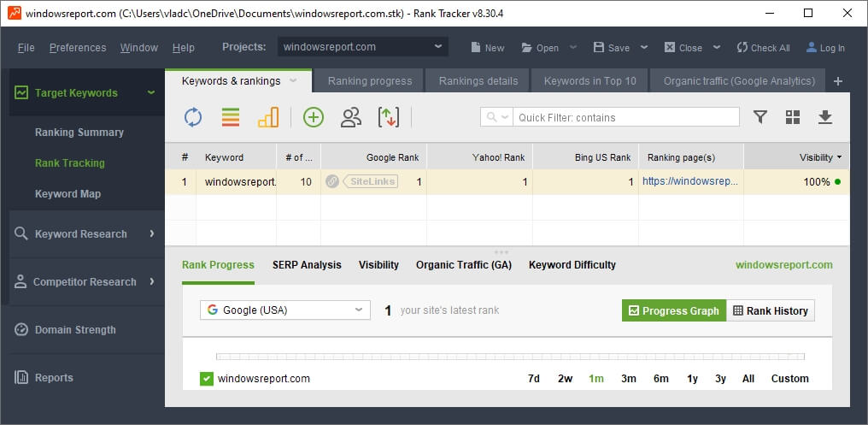Screen dimensions: 868x425
Task: Select the 1y time range
Action: 693,379
